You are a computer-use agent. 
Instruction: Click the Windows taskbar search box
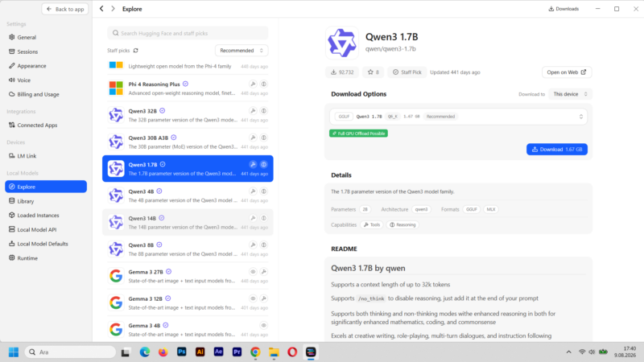tap(70, 352)
